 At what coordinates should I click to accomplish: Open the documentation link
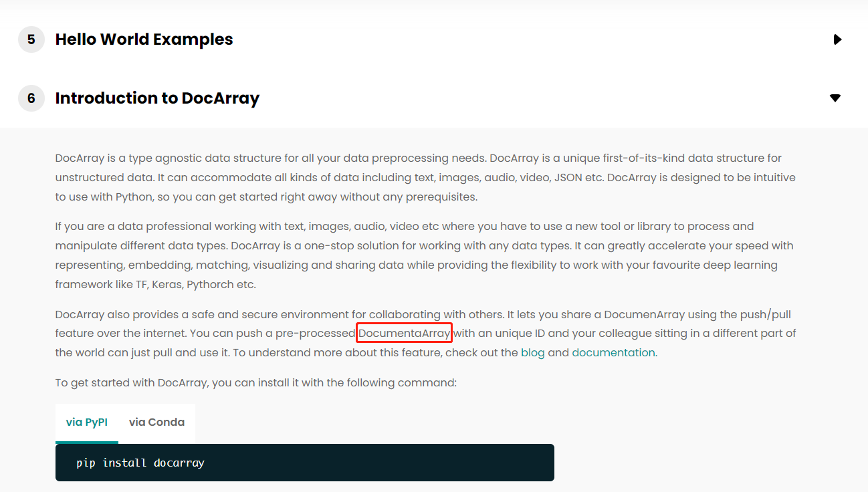(x=613, y=352)
